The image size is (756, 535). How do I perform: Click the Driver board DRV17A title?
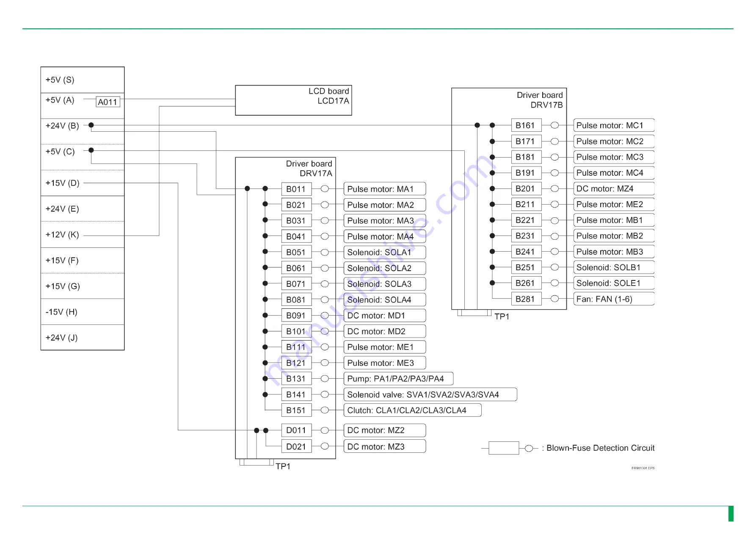[x=309, y=169]
